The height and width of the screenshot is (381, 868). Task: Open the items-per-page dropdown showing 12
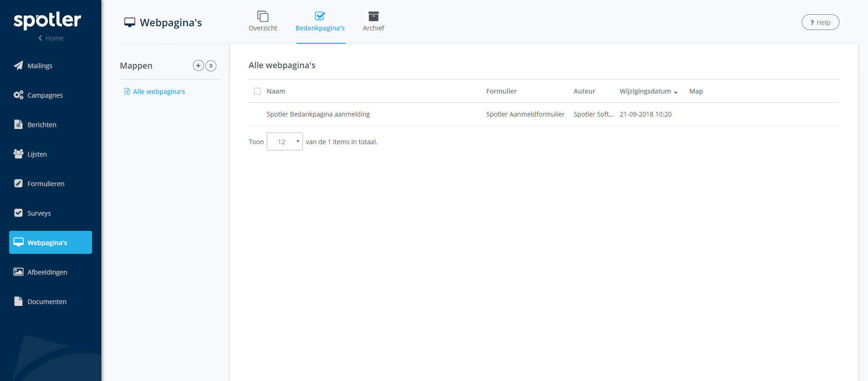tap(285, 141)
